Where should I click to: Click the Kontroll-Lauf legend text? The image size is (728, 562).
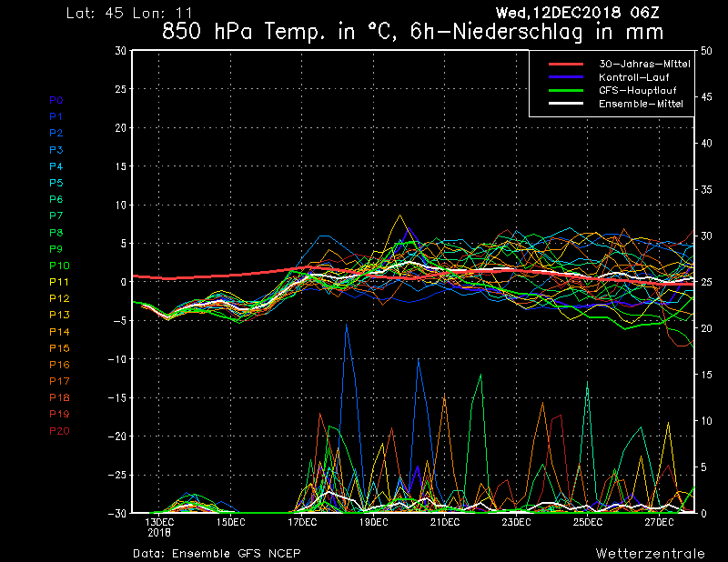[633, 77]
